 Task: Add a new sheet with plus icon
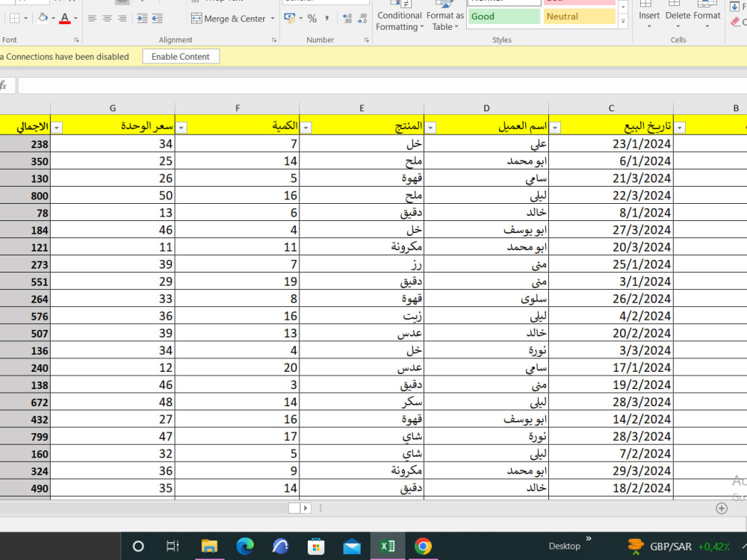click(x=722, y=508)
